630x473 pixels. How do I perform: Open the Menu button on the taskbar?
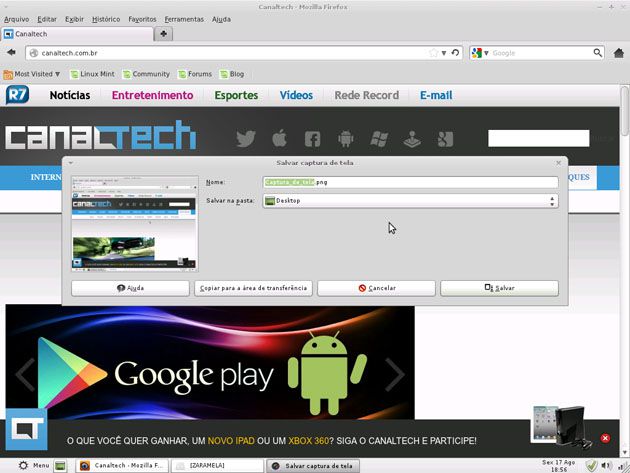coord(34,465)
